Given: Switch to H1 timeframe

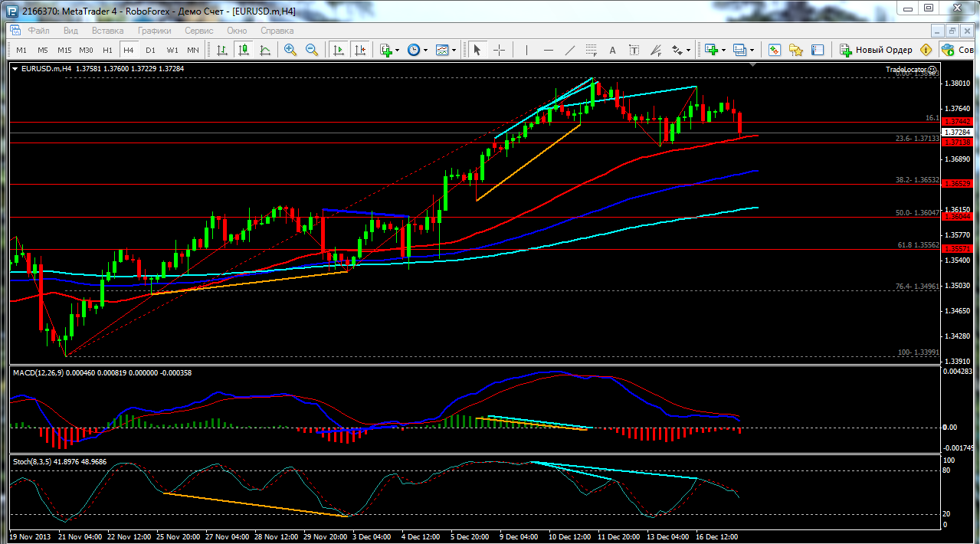Looking at the screenshot, I should (x=107, y=50).
